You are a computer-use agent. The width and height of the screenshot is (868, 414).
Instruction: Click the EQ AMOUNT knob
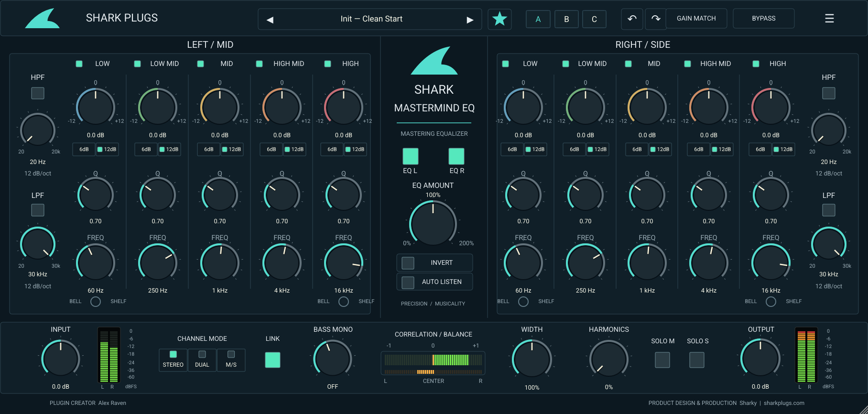(x=433, y=224)
